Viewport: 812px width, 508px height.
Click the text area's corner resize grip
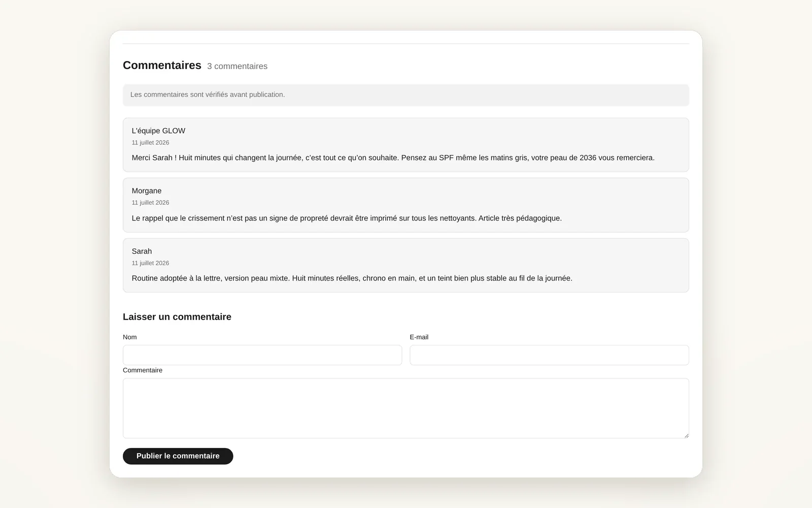point(686,435)
